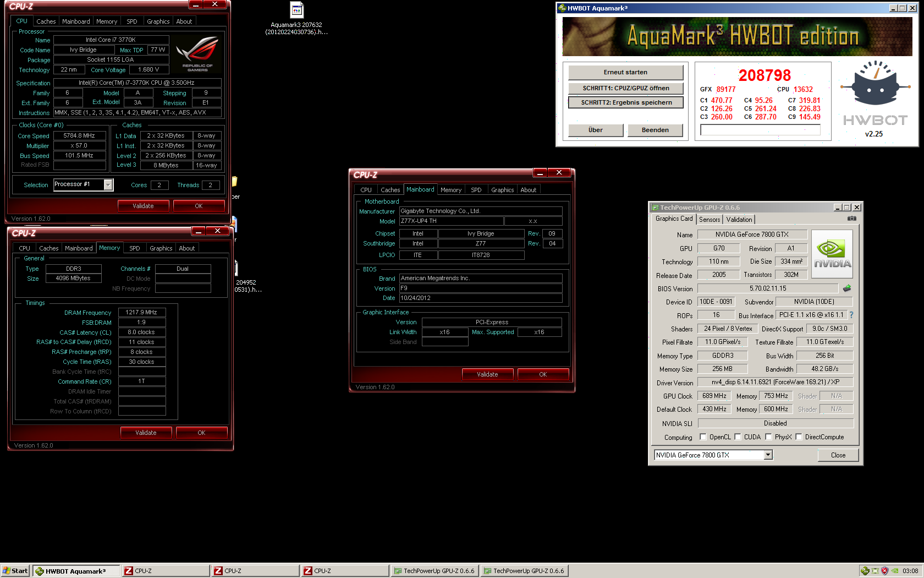This screenshot has height=578, width=924.
Task: Click the second tray icon with the green X
Action: coord(875,571)
